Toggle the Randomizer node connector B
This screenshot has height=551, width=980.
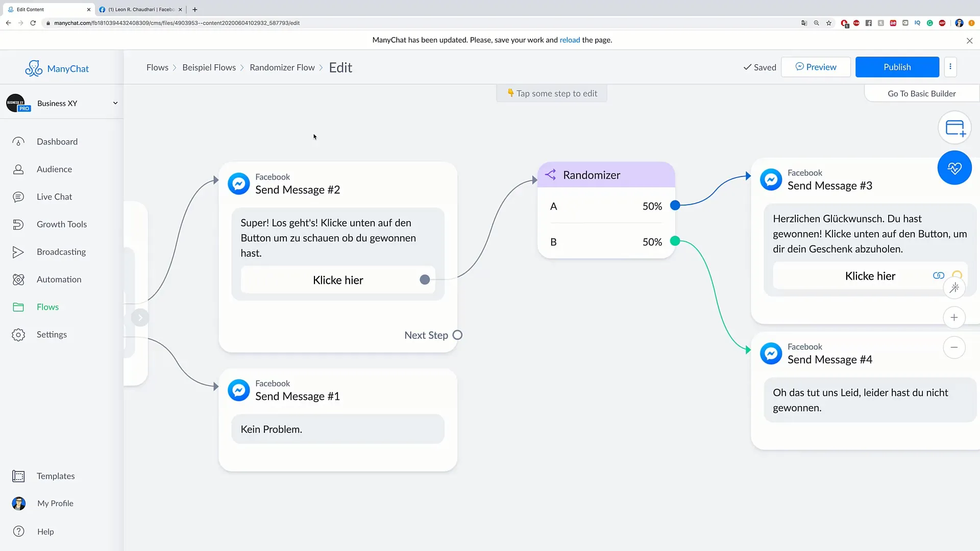(x=675, y=241)
